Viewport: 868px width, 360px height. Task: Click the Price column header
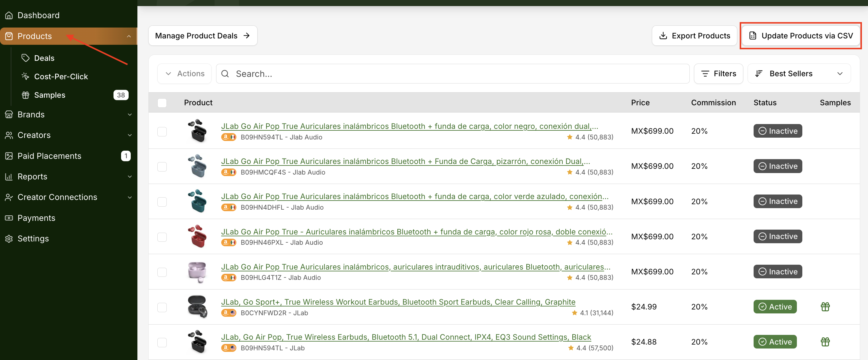640,103
